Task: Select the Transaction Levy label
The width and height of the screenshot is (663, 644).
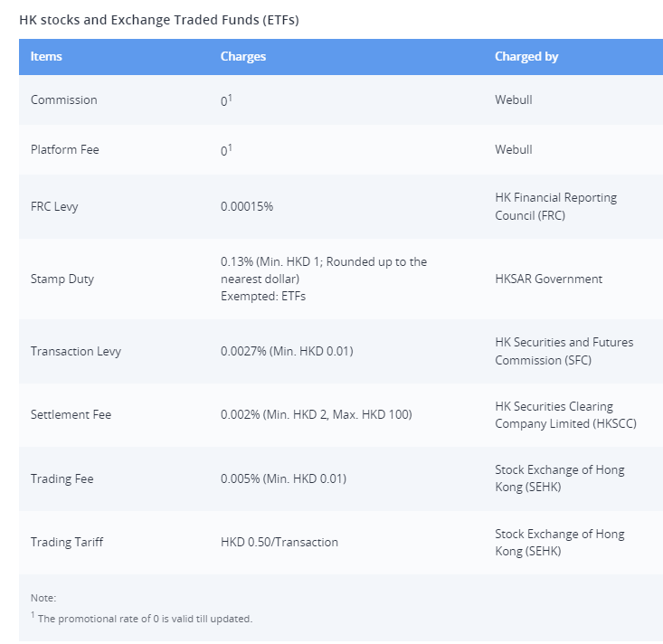Action: (76, 351)
